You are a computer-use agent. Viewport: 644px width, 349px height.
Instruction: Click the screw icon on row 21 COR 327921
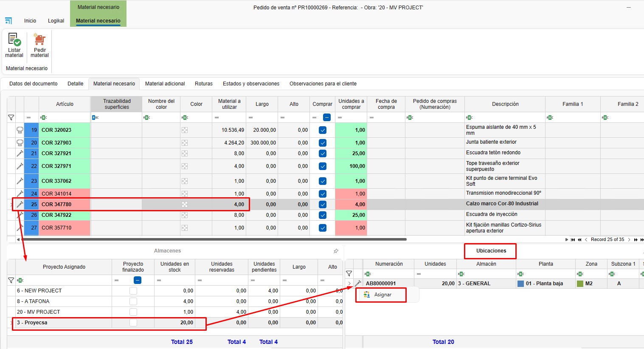(20, 153)
